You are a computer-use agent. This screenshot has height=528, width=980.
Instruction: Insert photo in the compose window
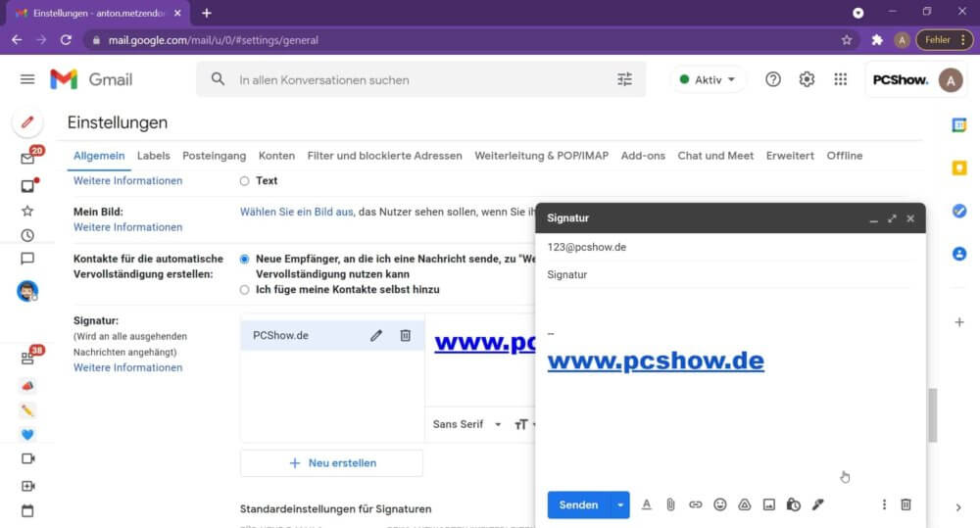(x=768, y=504)
